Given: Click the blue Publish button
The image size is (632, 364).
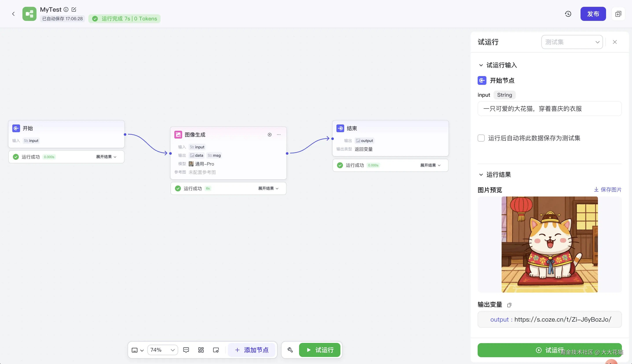Looking at the screenshot, I should pyautogui.click(x=593, y=14).
